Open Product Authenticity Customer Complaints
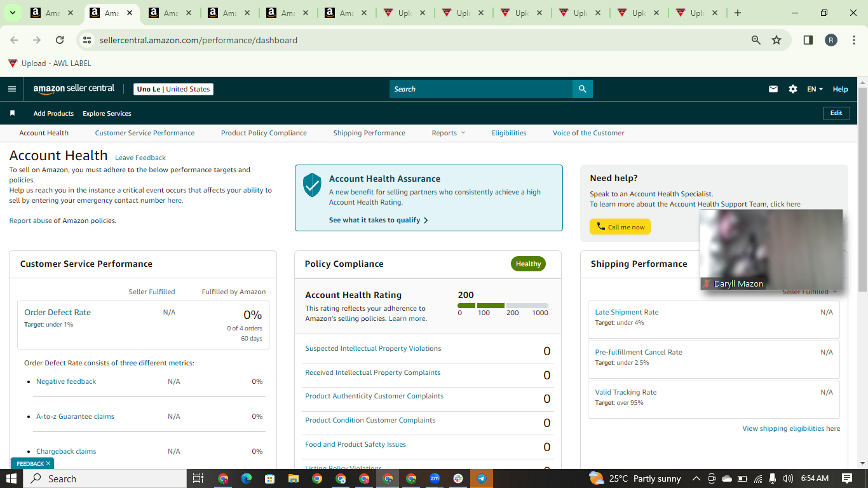This screenshot has width=868, height=488. point(374,396)
